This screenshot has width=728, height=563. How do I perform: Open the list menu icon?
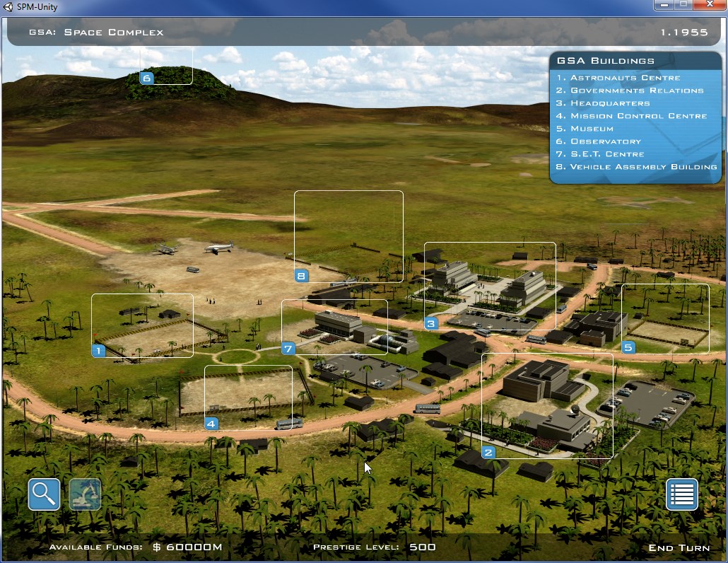pos(681,494)
